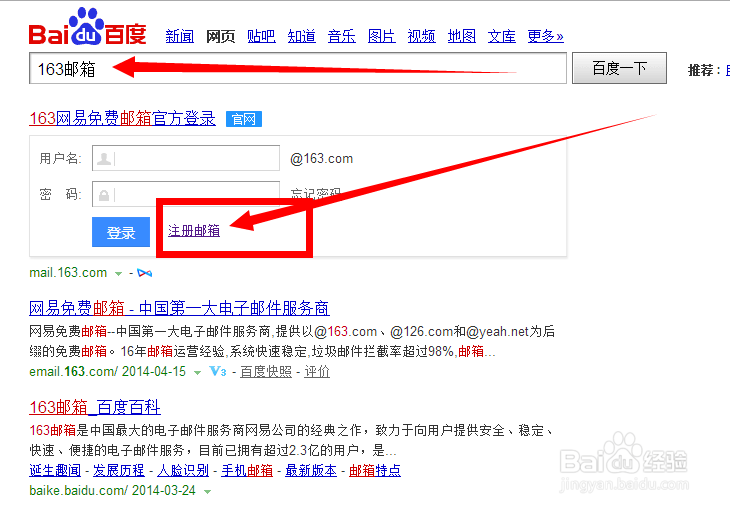Open the 视频 video tab
Viewport: 730px width, 510px height.
(x=421, y=36)
